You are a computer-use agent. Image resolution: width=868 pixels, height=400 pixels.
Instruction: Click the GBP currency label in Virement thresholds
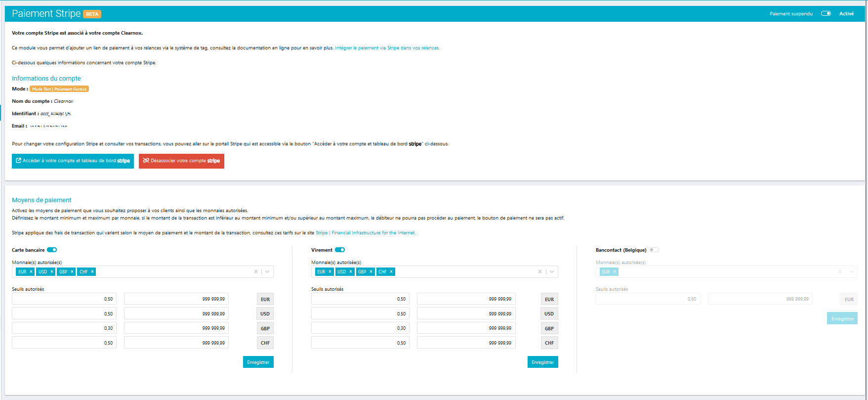click(549, 328)
